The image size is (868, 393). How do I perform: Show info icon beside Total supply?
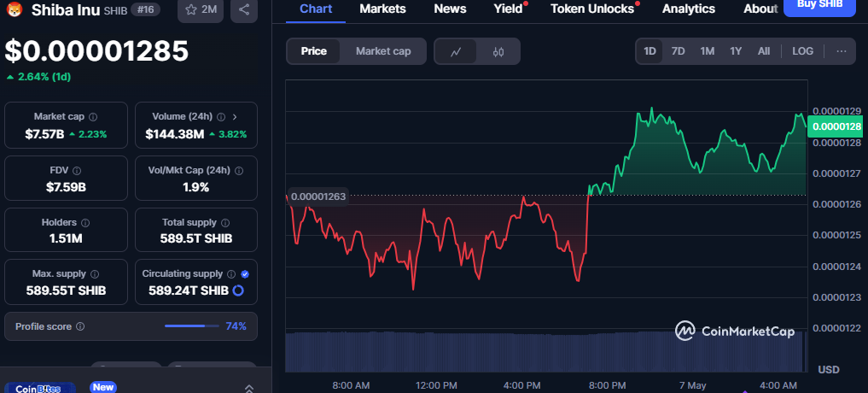pos(225,223)
